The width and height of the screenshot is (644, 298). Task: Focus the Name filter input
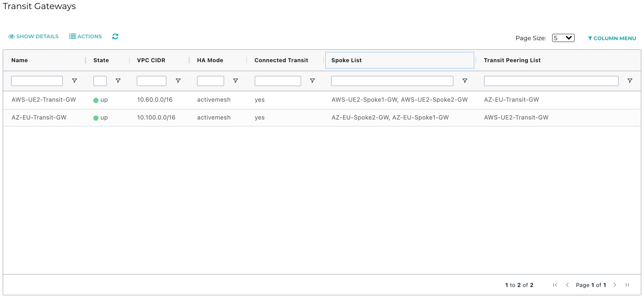click(x=37, y=81)
